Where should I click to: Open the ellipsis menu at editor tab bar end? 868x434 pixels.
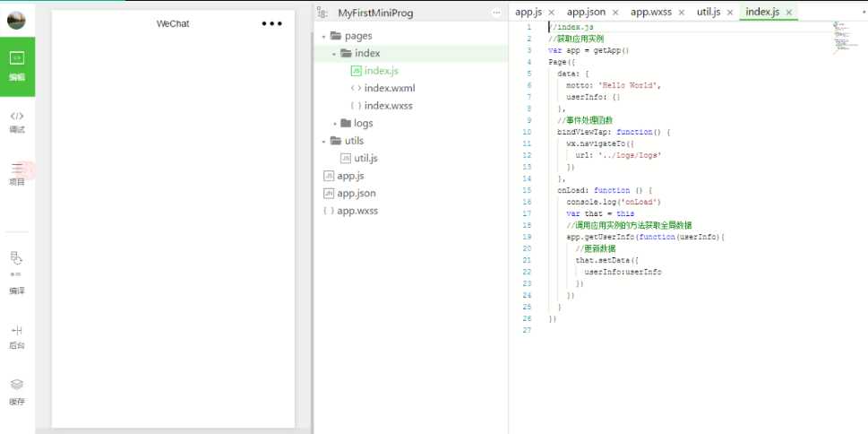[863, 12]
